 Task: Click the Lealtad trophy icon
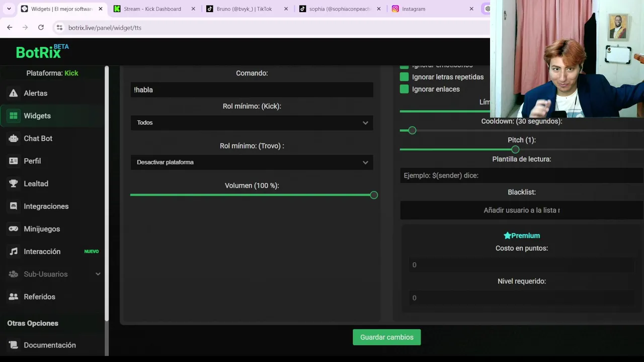(14, 184)
